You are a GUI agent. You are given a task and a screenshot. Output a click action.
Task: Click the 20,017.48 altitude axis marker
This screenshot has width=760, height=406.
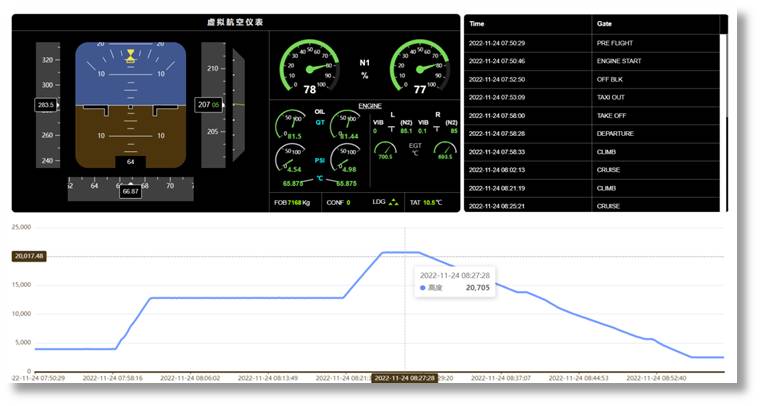pyautogui.click(x=28, y=257)
